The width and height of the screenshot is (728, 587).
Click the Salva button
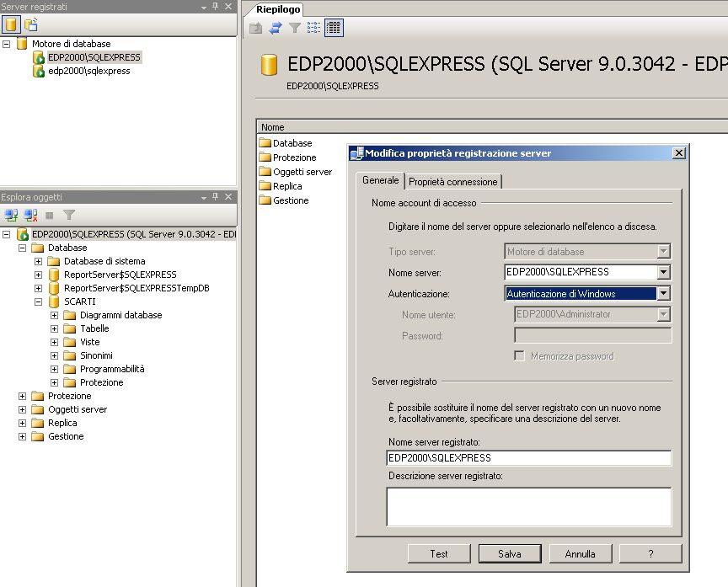[510, 553]
